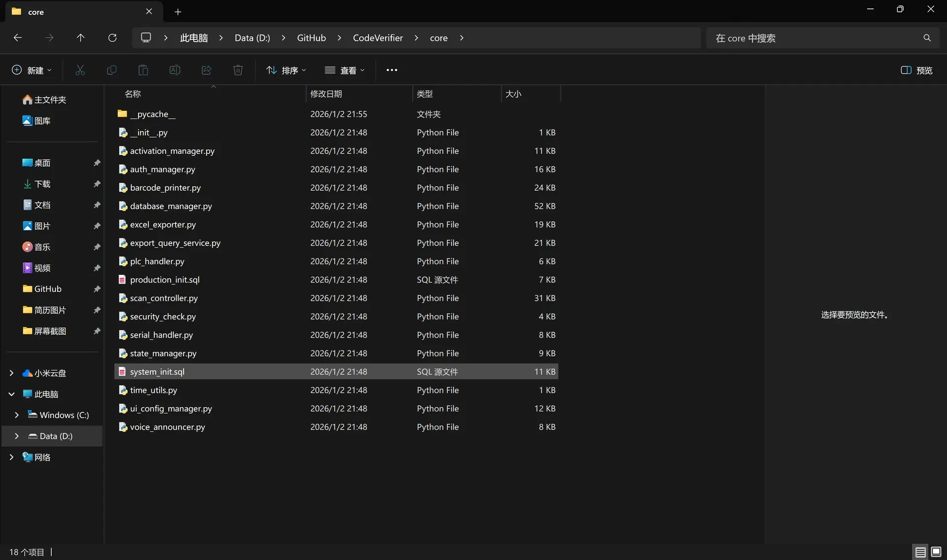Click the GitHub breadcrumb segment

(x=311, y=38)
